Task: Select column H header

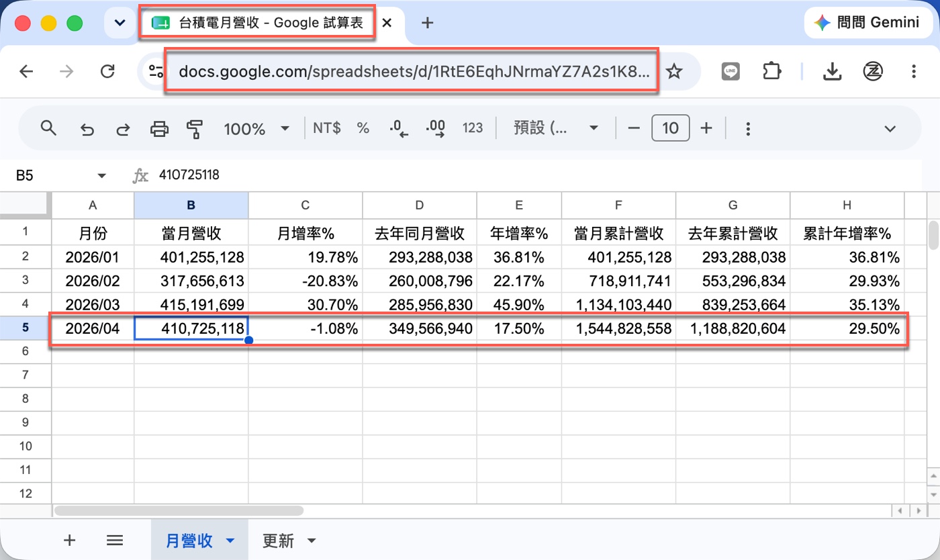Action: point(847,205)
